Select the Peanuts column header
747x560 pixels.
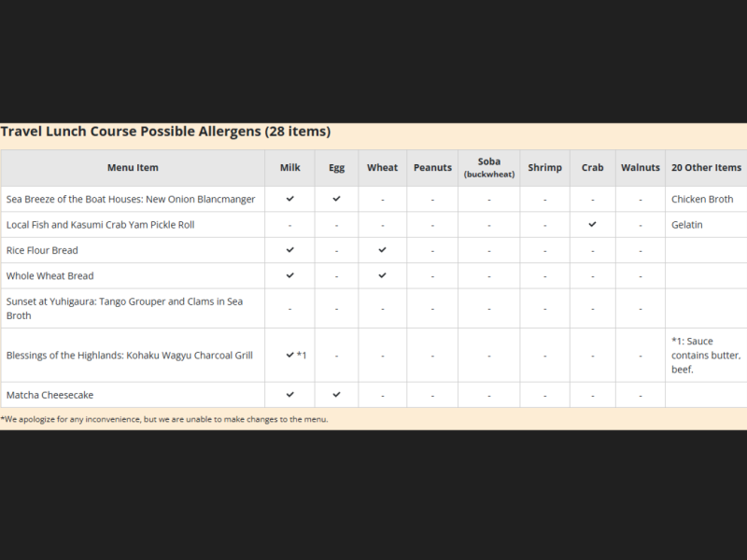tap(432, 168)
